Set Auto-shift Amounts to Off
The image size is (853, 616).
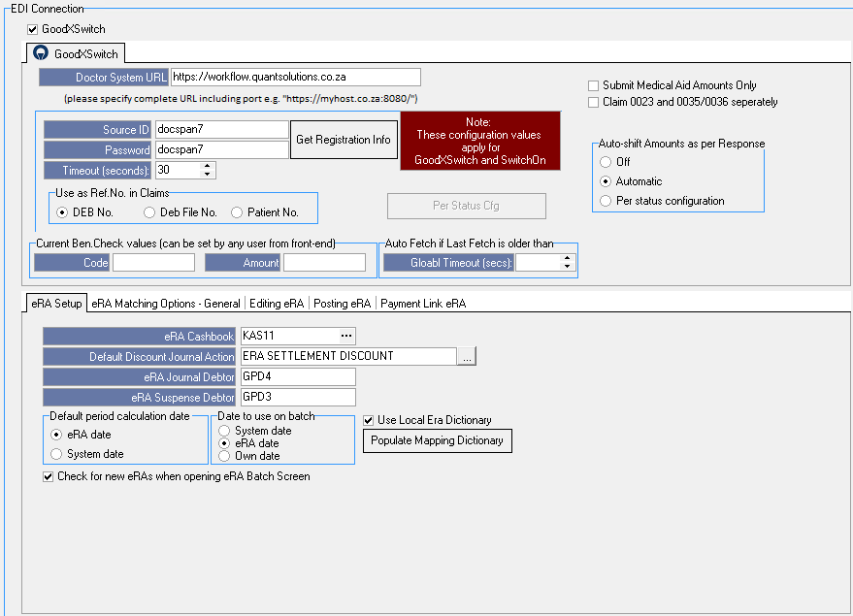606,162
